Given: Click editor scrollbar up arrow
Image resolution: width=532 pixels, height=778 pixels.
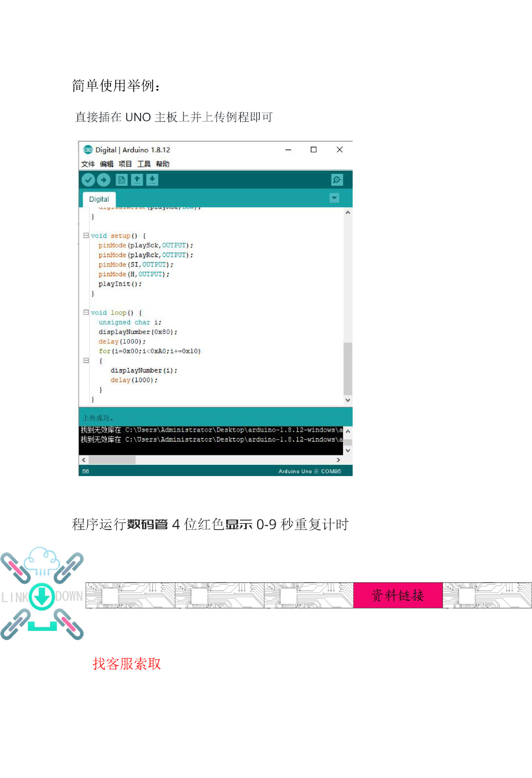Looking at the screenshot, I should [x=348, y=212].
